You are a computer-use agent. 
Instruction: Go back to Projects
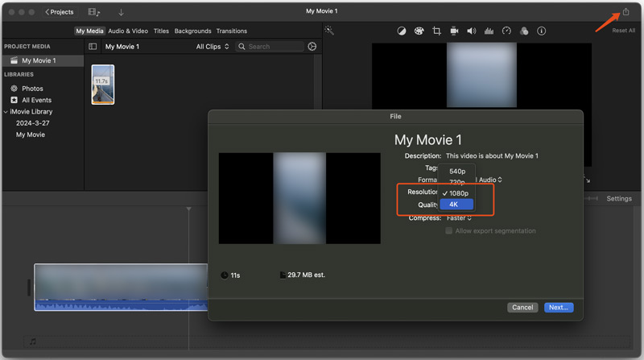point(59,12)
